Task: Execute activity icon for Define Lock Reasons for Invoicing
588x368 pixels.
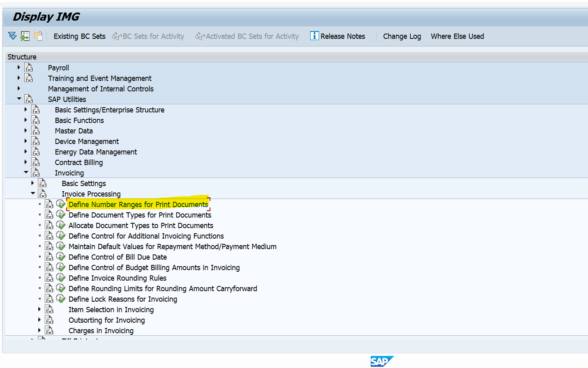Action: click(x=61, y=298)
